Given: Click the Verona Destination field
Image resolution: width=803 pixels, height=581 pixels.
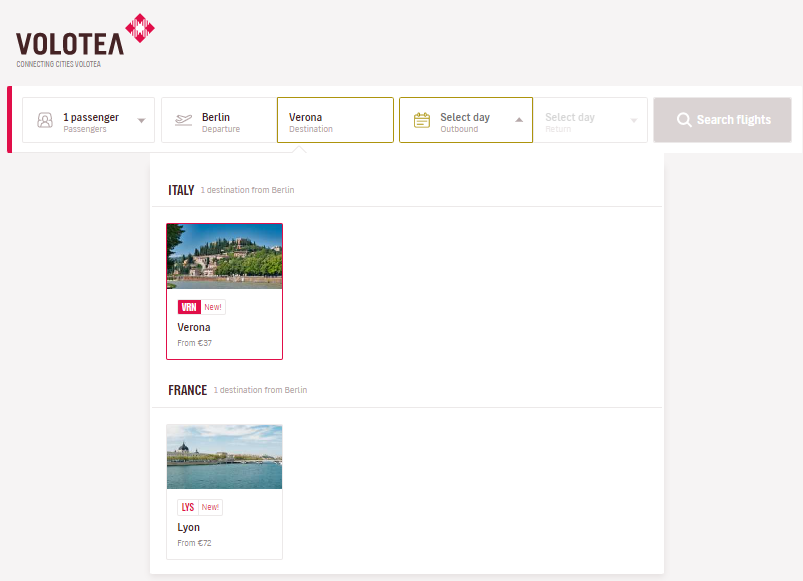Looking at the screenshot, I should click(335, 120).
